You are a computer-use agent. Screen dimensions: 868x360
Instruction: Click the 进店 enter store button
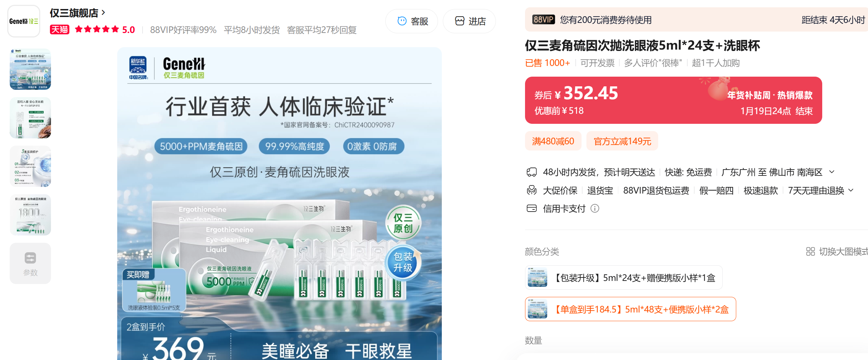pos(469,21)
